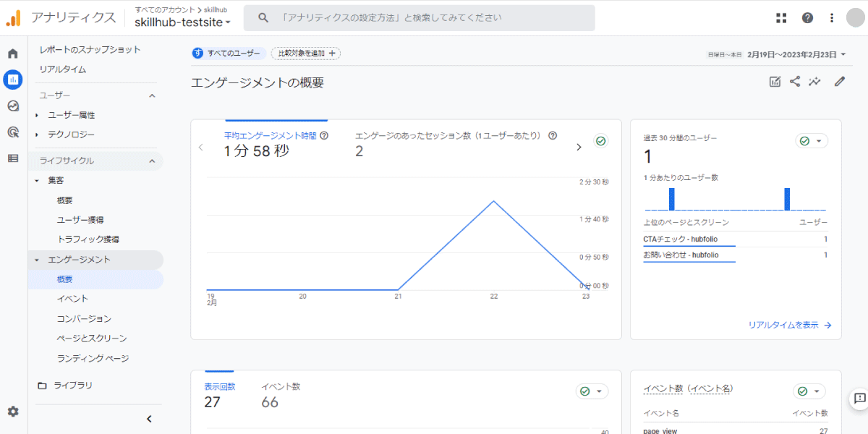This screenshot has width=868, height=434.
Task: Click help icon beside 平均エンゲージメント時間
Action: (324, 135)
